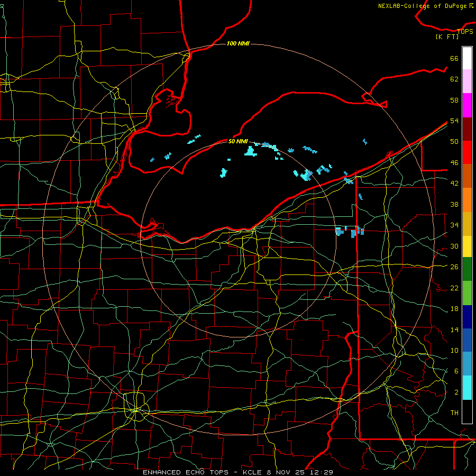Click the "2" scale label
Image resolution: width=476 pixels, height=476 pixels.
456,392
